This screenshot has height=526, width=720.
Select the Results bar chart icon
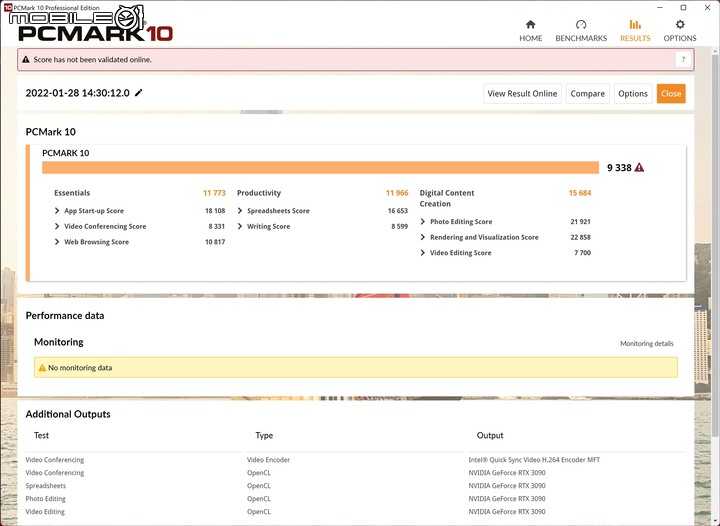pos(635,24)
